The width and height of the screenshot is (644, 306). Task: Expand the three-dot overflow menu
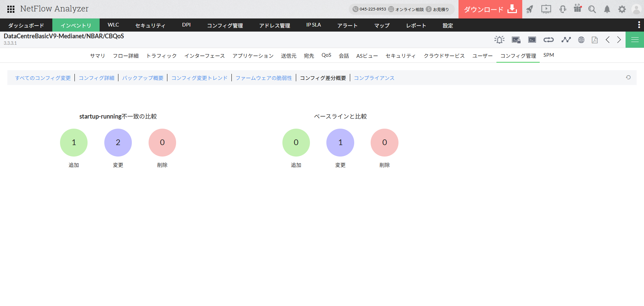(x=639, y=25)
